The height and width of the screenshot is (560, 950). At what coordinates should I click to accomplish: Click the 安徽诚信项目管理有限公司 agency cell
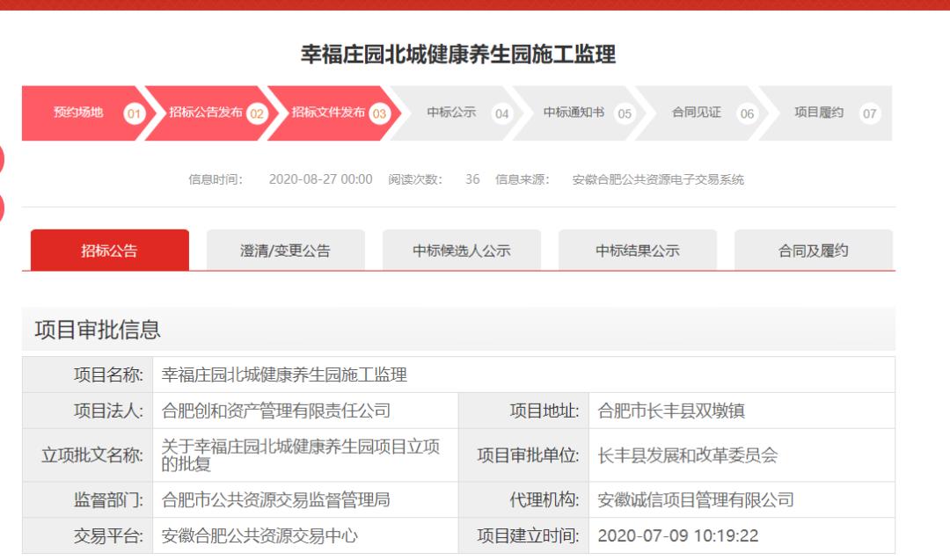[695, 500]
